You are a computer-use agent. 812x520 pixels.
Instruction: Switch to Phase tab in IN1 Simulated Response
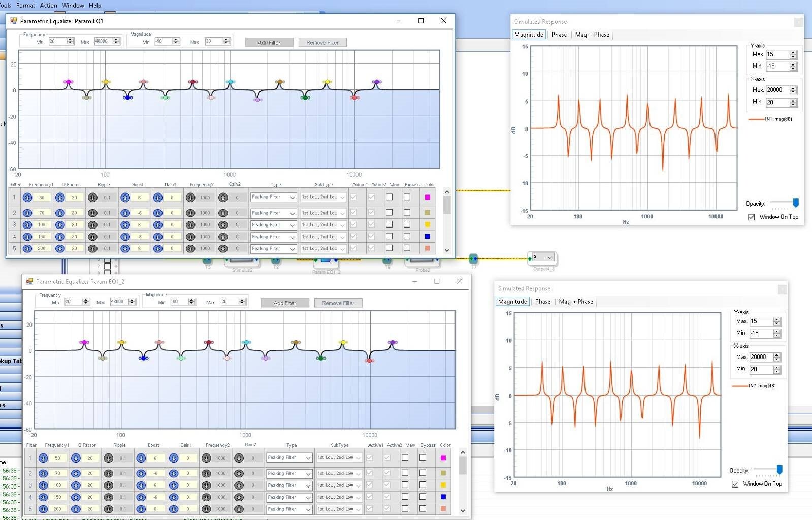click(559, 35)
